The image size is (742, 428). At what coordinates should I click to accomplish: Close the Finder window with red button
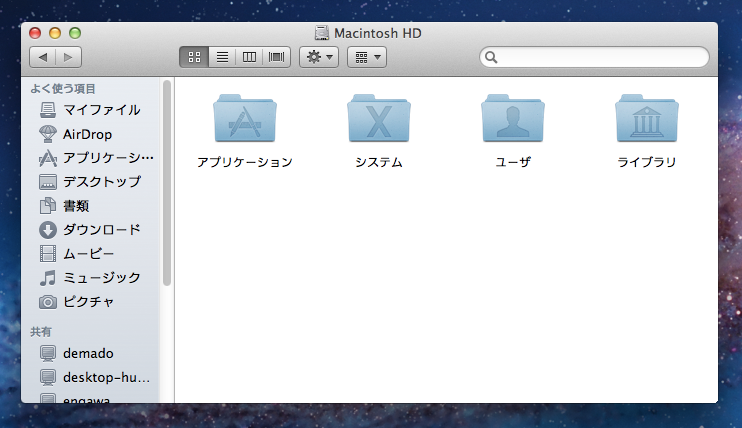(x=35, y=33)
